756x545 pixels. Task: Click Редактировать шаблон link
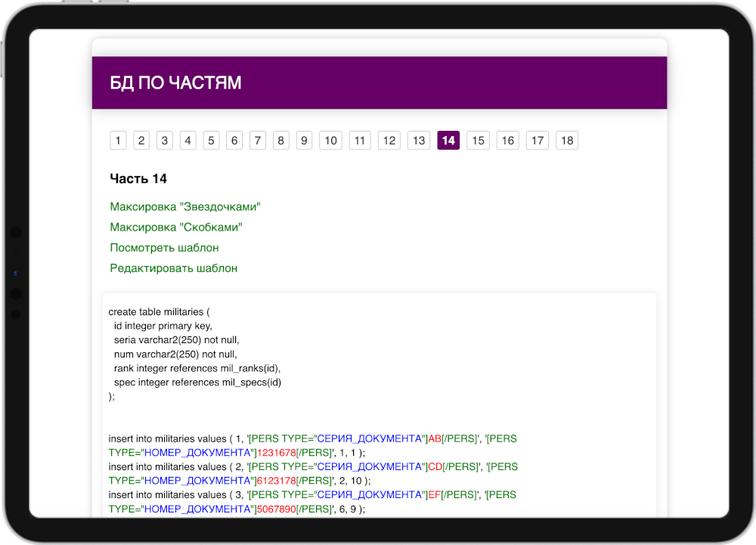pos(174,268)
